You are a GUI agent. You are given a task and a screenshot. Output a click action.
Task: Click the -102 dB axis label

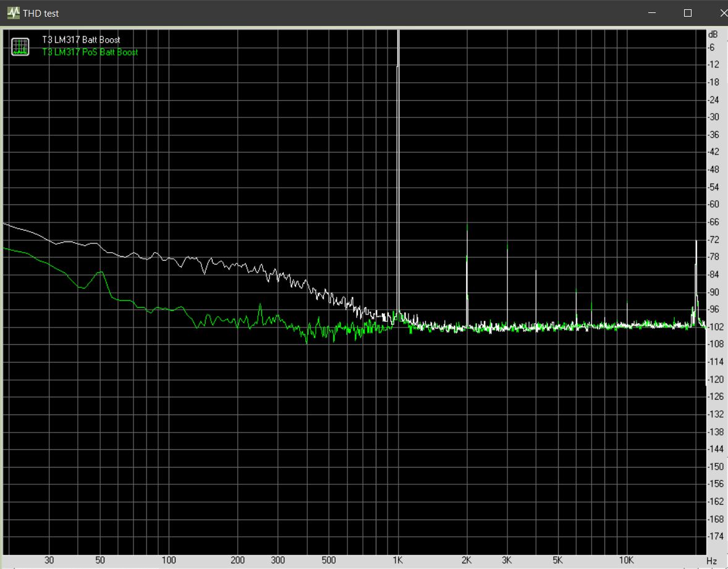pos(716,327)
